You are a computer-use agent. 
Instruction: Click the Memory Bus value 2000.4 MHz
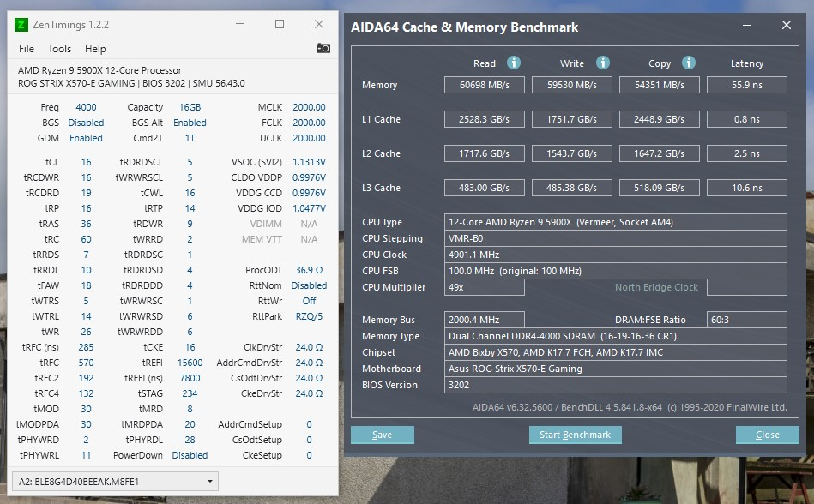tap(485, 320)
